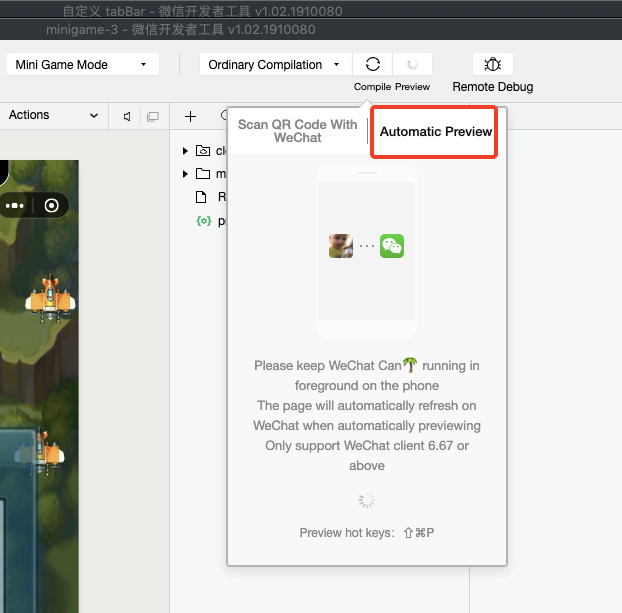Click the Preview loading button
This screenshot has width=622, height=613.
pos(413,64)
